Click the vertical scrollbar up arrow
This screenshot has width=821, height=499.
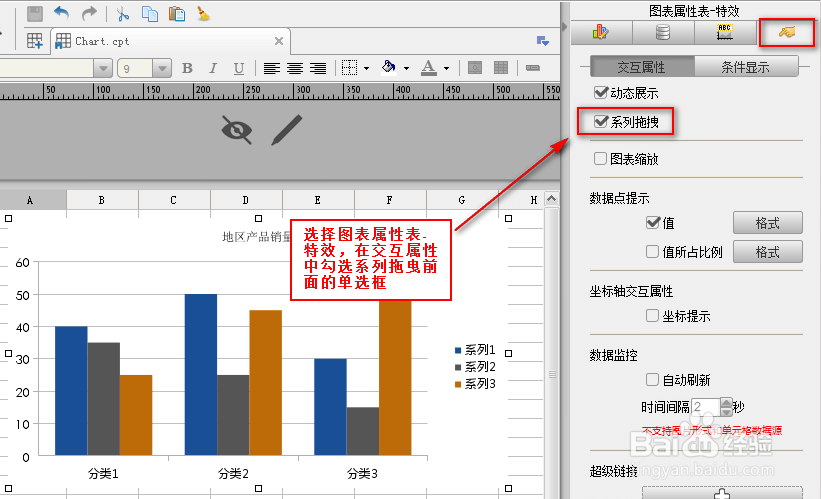(552, 199)
